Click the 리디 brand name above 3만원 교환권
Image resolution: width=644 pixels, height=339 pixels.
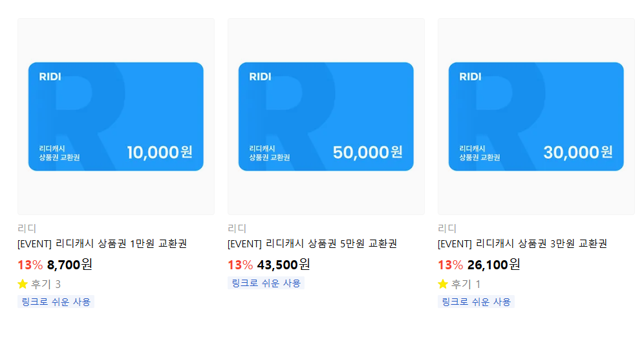point(447,229)
